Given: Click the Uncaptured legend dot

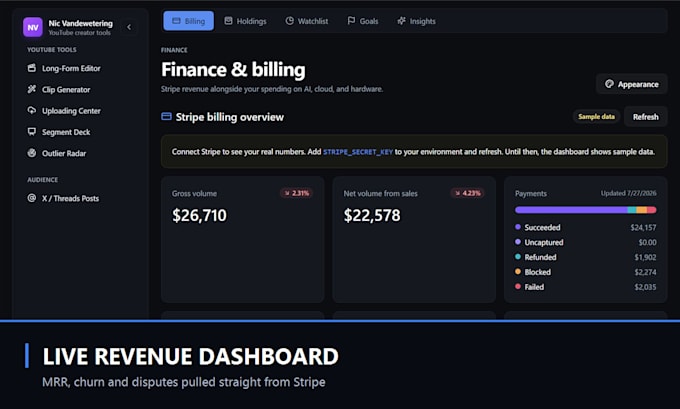Looking at the screenshot, I should pos(517,242).
